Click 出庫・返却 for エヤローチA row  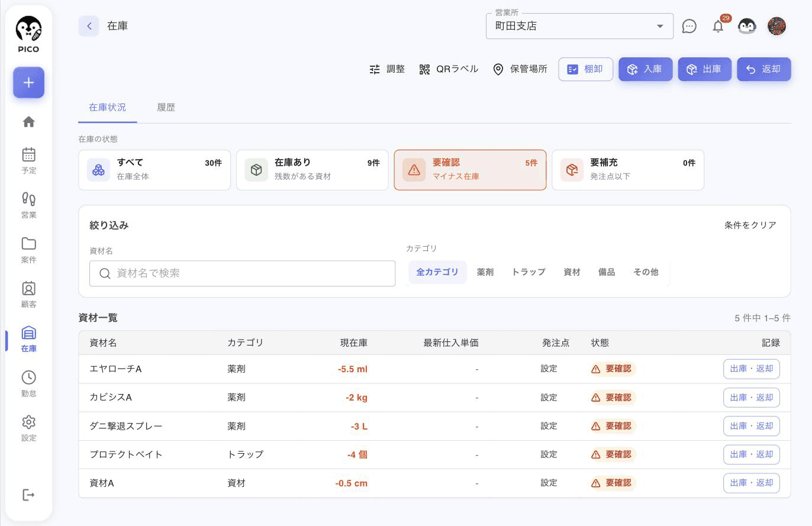tap(752, 369)
